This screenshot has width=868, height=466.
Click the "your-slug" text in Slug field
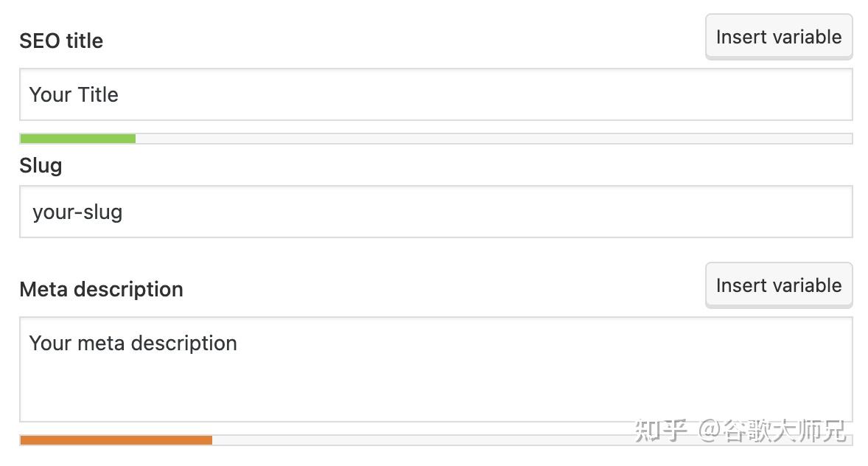(x=77, y=212)
